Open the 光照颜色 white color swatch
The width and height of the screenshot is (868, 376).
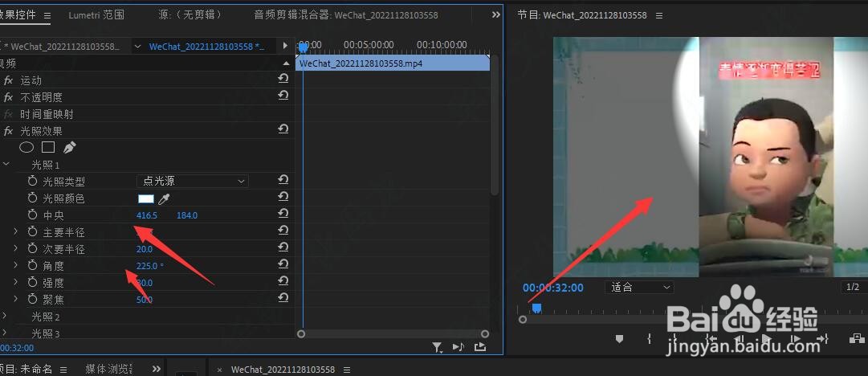click(145, 198)
